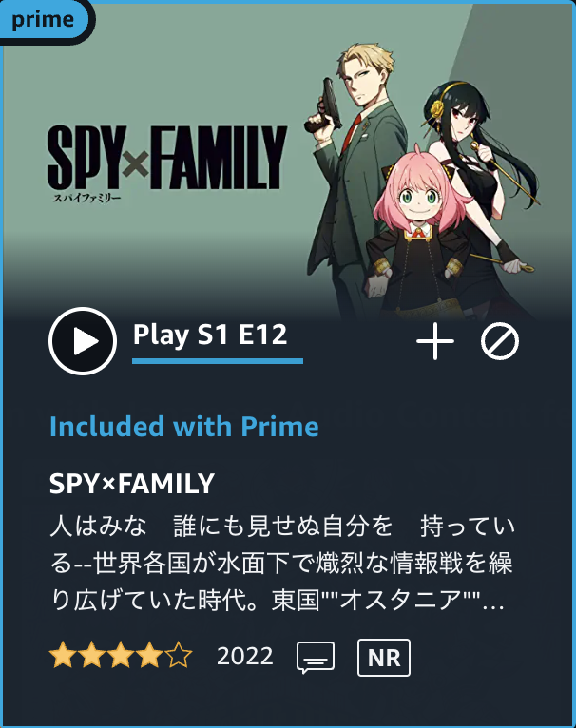
Task: Hide this title with the circle-slash icon
Action: (500, 342)
